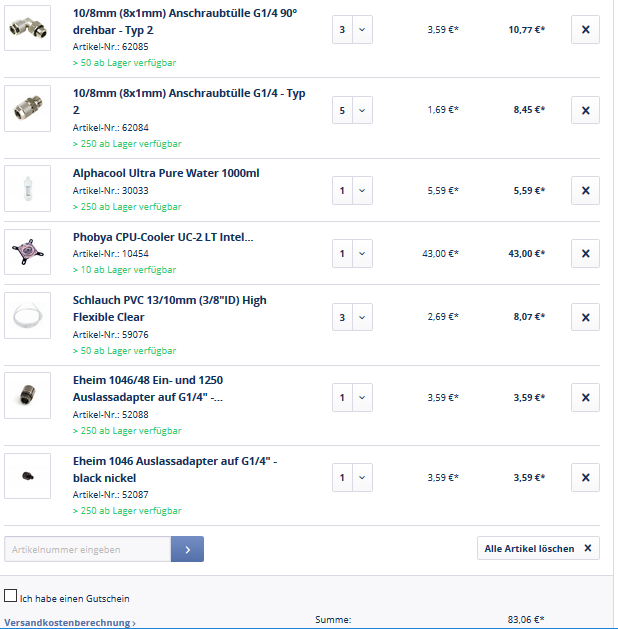The height and width of the screenshot is (629, 618).
Task: Click 'Alle Artikel löschen' button
Action: tap(538, 548)
